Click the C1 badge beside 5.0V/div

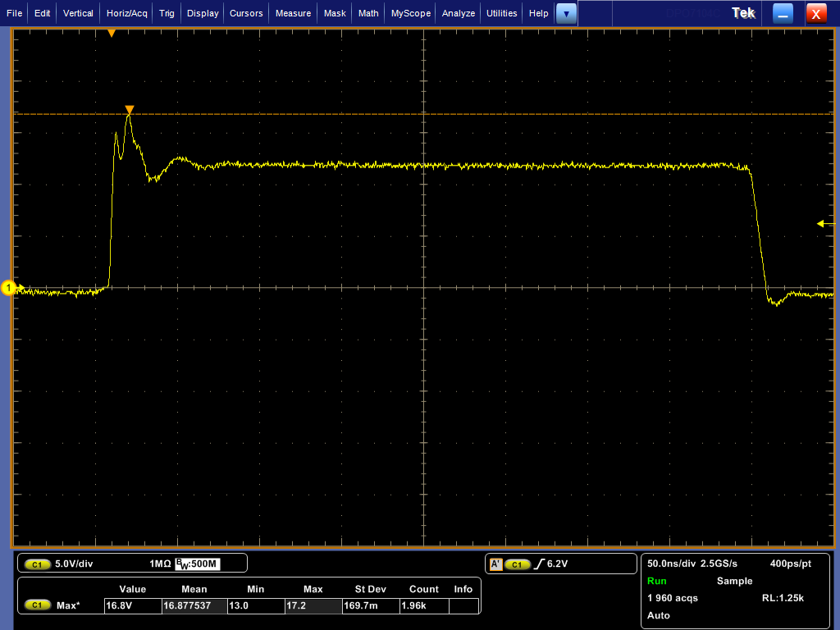[37, 564]
